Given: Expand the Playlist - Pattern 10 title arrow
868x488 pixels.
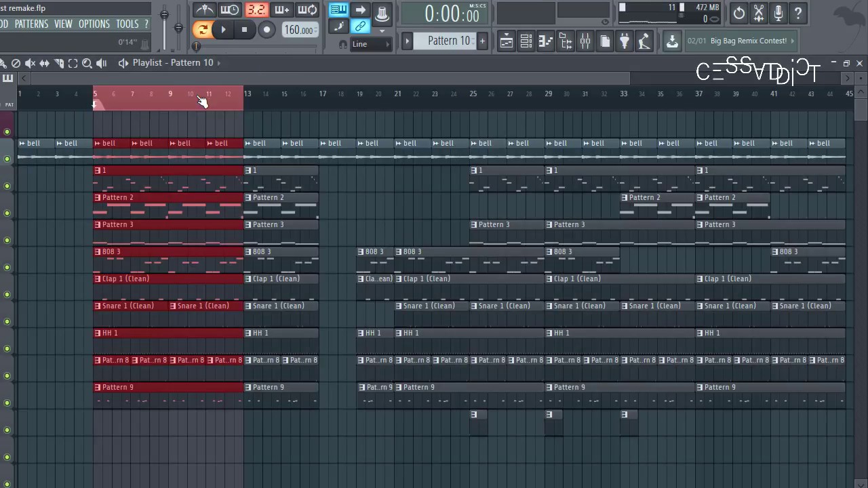Looking at the screenshot, I should tap(218, 62).
